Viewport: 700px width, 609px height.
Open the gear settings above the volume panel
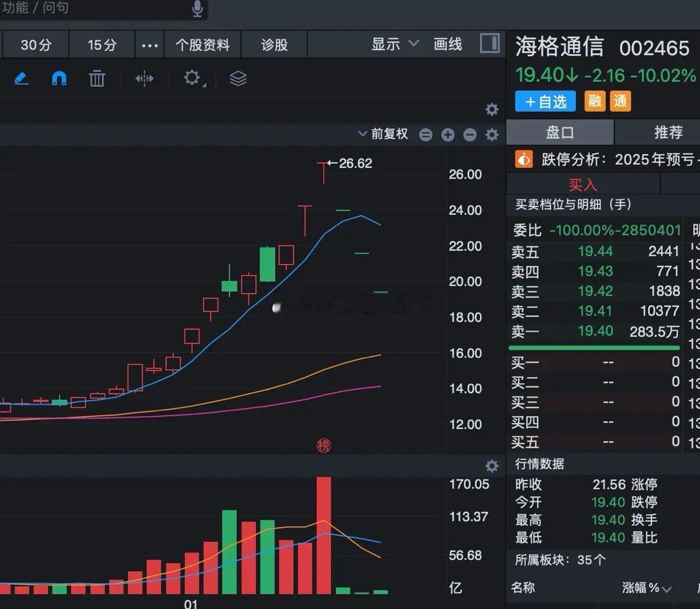pyautogui.click(x=491, y=466)
